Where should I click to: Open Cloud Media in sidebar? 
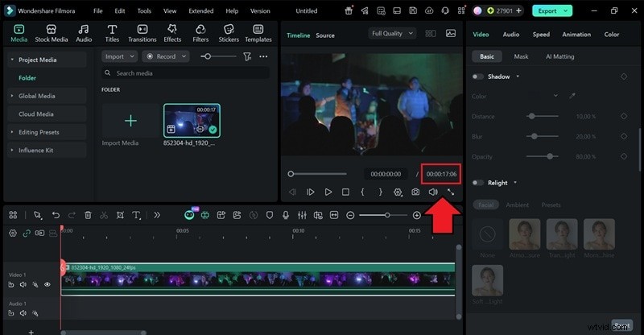point(36,114)
